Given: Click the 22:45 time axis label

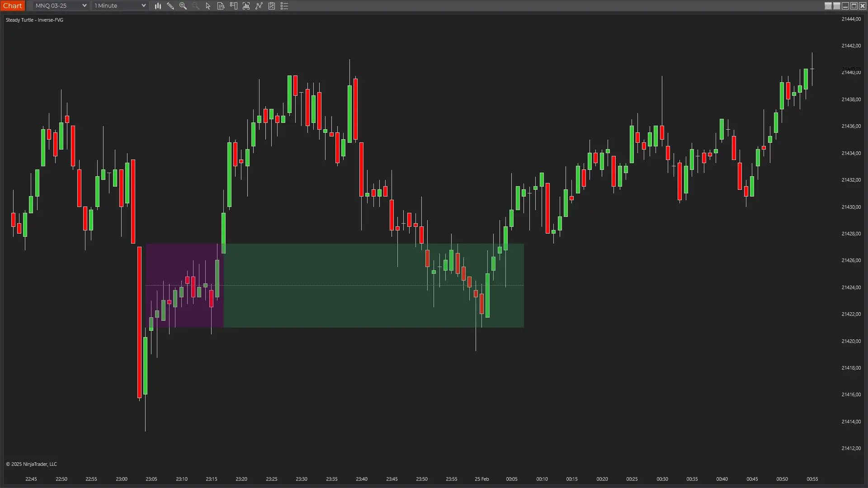Looking at the screenshot, I should pyautogui.click(x=31, y=479).
